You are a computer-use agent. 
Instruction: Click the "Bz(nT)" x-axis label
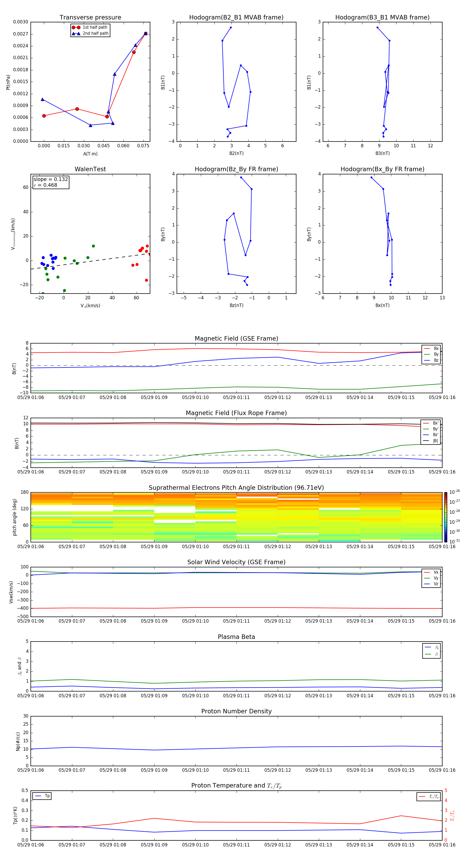(x=236, y=305)
